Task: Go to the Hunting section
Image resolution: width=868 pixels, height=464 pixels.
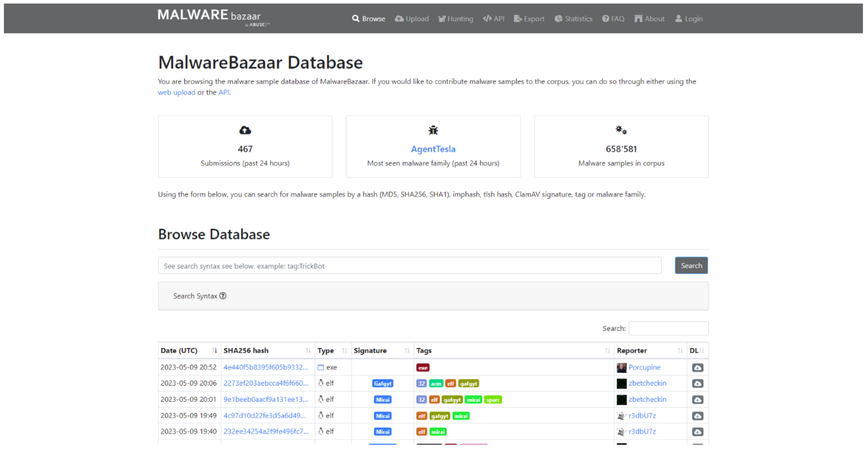Action: pos(456,19)
